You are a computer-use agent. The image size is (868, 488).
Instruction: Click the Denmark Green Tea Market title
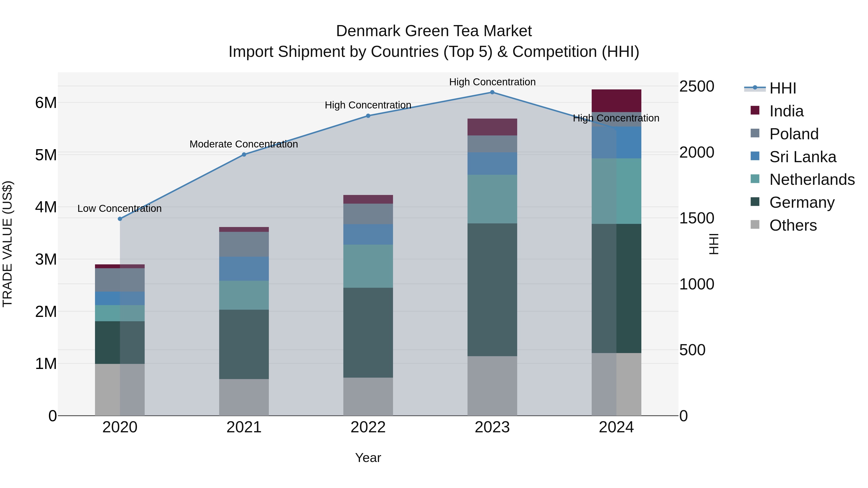[x=434, y=31]
